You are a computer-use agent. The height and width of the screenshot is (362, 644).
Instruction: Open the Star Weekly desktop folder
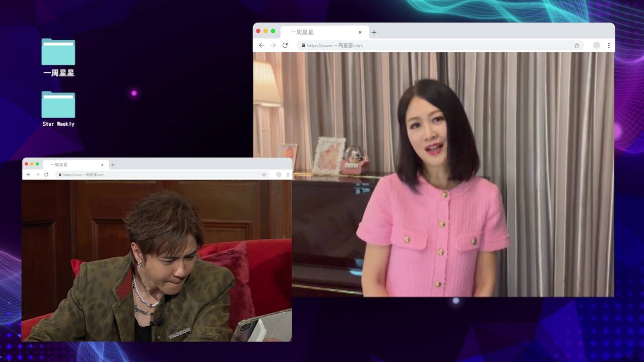[x=58, y=105]
